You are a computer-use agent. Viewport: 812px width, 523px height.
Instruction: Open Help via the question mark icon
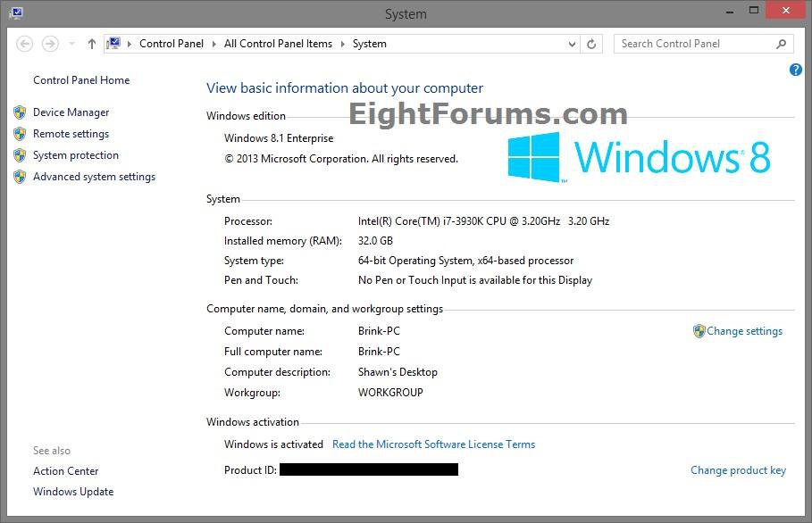[795, 70]
